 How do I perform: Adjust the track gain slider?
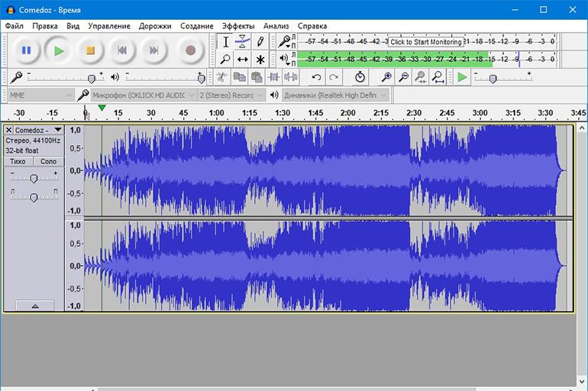(34, 178)
